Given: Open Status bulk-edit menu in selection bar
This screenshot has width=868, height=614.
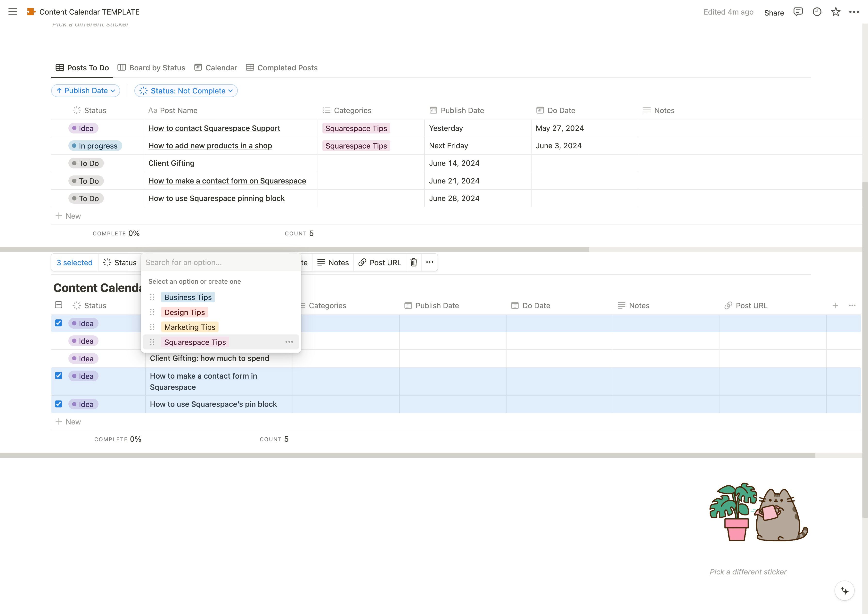Looking at the screenshot, I should 119,263.
